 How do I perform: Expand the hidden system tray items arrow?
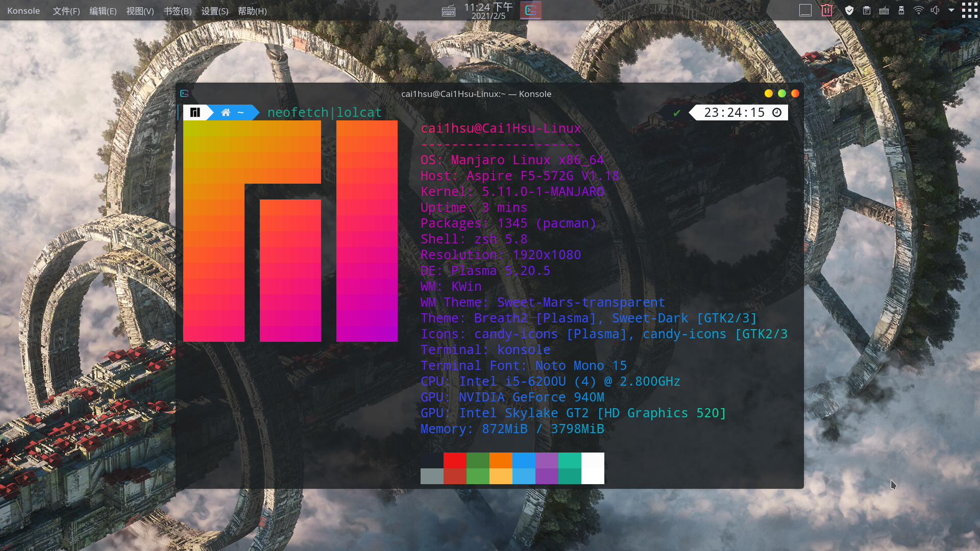[x=952, y=10]
